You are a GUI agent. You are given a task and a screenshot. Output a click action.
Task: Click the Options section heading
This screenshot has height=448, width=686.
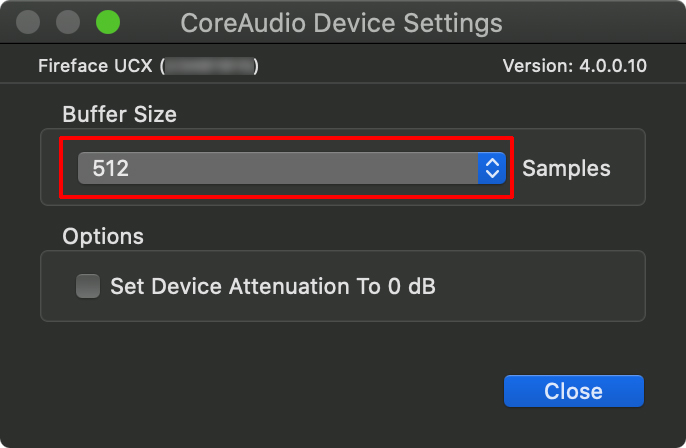103,237
